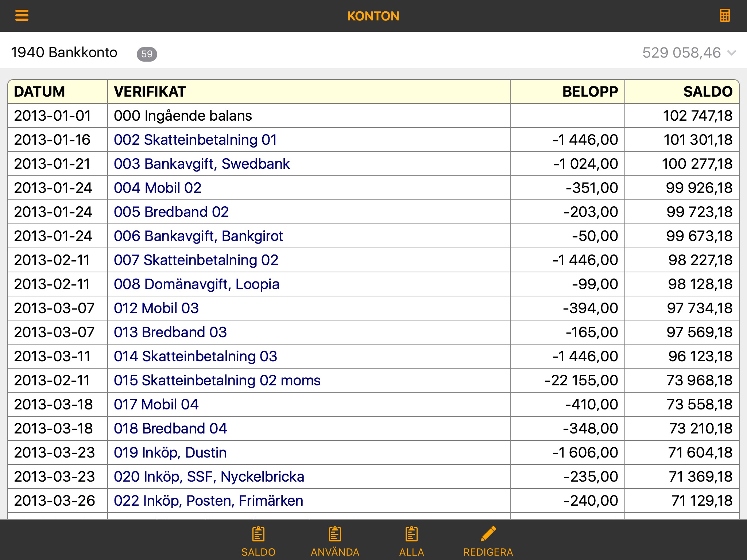Open verifikat 007 Skatteinbetalning 02
Image resolution: width=747 pixels, height=560 pixels.
coord(196,260)
